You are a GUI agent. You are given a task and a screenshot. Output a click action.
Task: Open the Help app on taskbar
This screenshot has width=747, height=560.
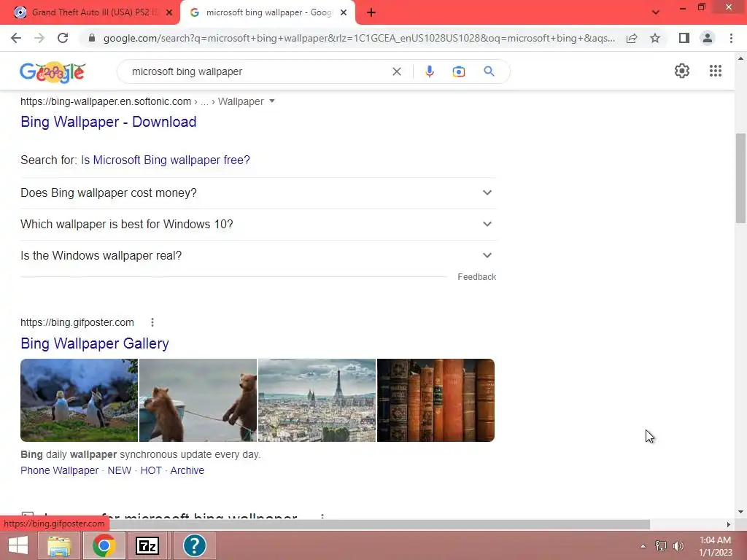[194, 545]
